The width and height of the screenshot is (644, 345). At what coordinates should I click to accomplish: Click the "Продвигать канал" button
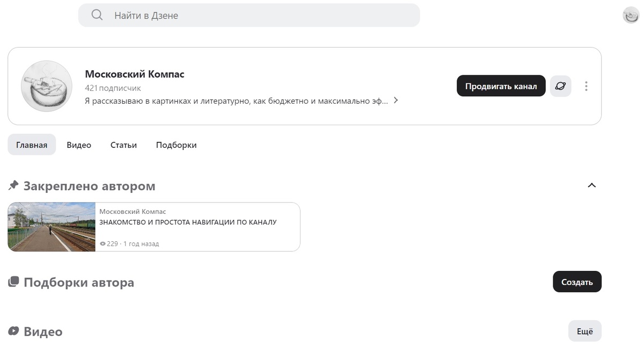[x=501, y=86]
